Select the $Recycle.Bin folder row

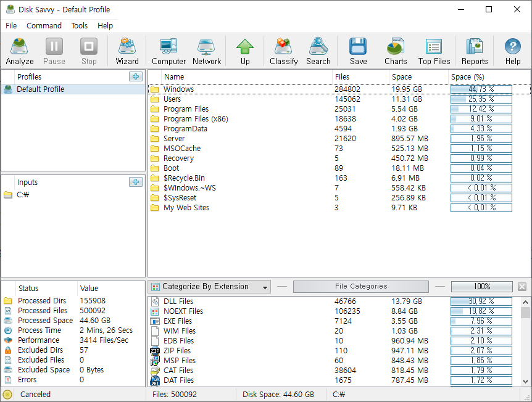[x=339, y=178]
